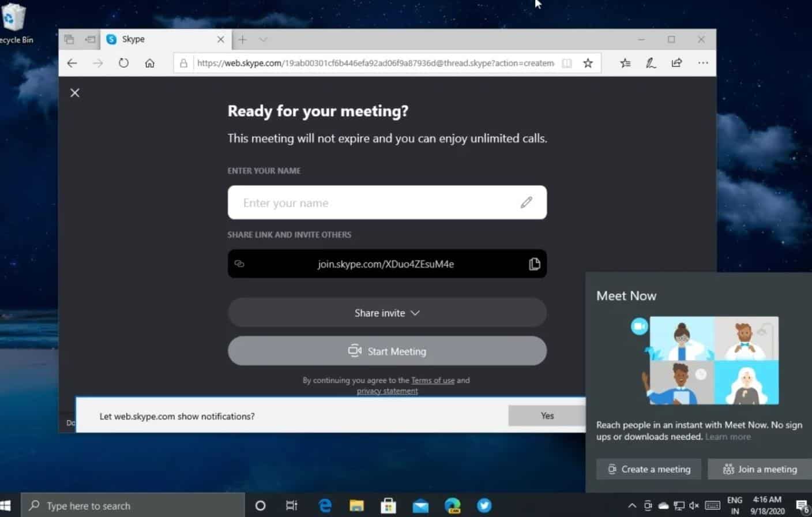Open Cortana from the taskbar
Image resolution: width=812 pixels, height=517 pixels.
(x=261, y=505)
